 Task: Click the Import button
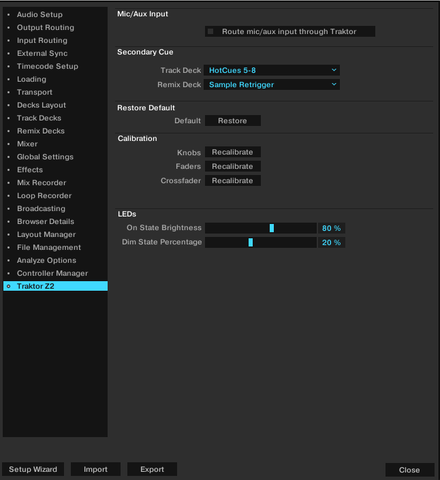pos(96,469)
